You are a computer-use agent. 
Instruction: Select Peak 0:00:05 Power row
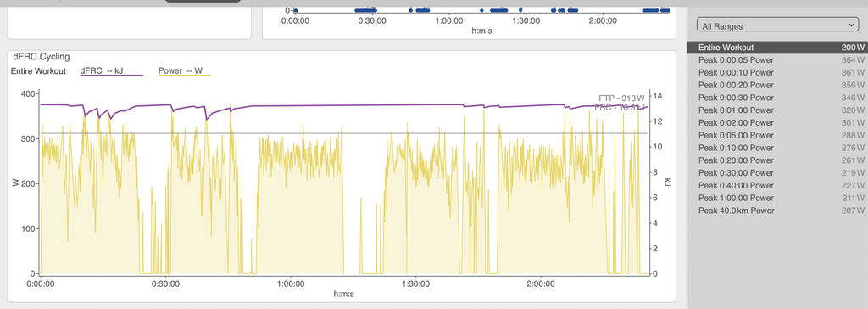tap(777, 60)
